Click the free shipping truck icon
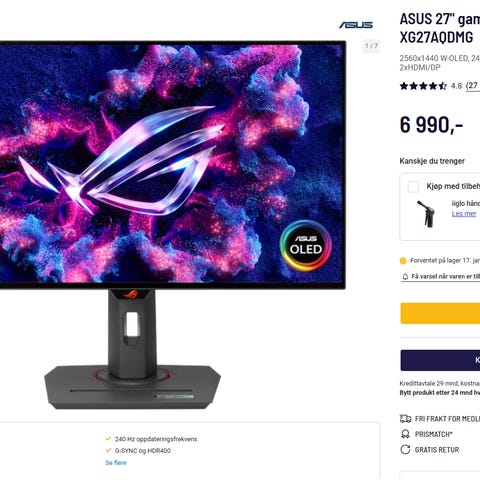The image size is (480, 480). coord(405,419)
